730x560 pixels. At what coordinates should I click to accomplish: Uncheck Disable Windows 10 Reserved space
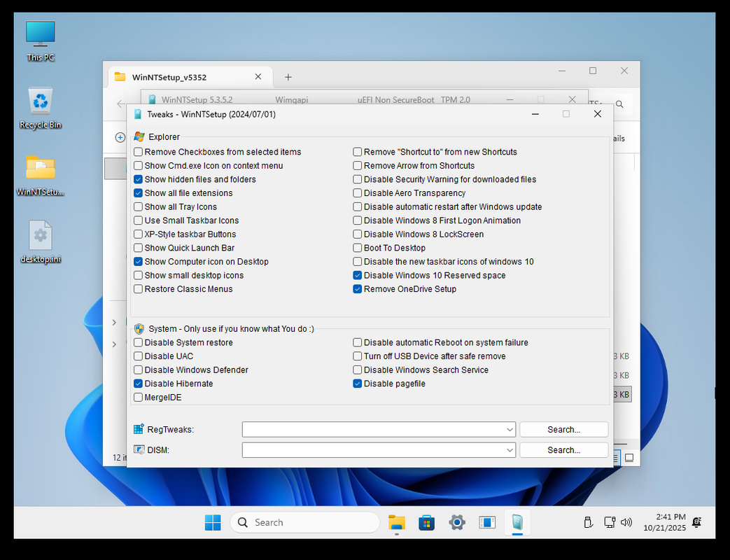pos(358,276)
